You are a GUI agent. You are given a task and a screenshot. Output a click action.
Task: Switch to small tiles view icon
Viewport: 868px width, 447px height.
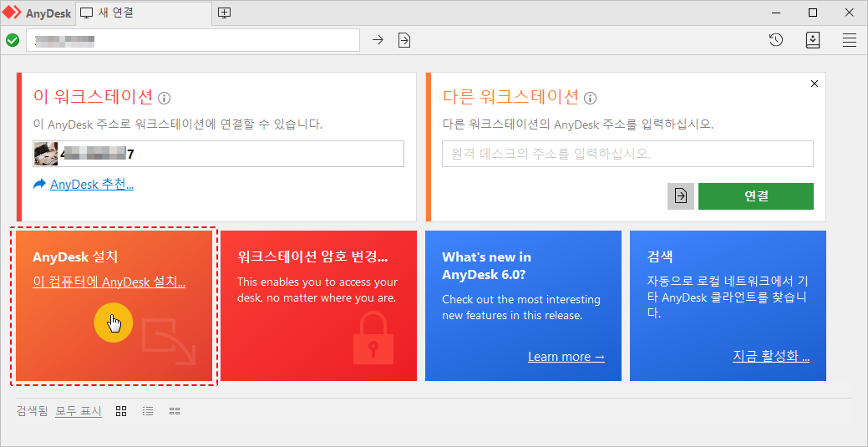[x=175, y=411]
